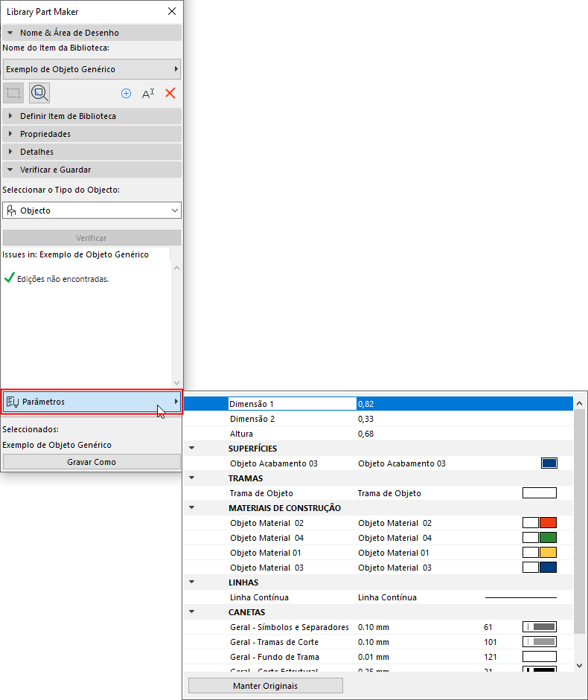The height and width of the screenshot is (700, 588).
Task: Click pen 61 swatch for Símbolos e Separadores
Action: click(540, 627)
